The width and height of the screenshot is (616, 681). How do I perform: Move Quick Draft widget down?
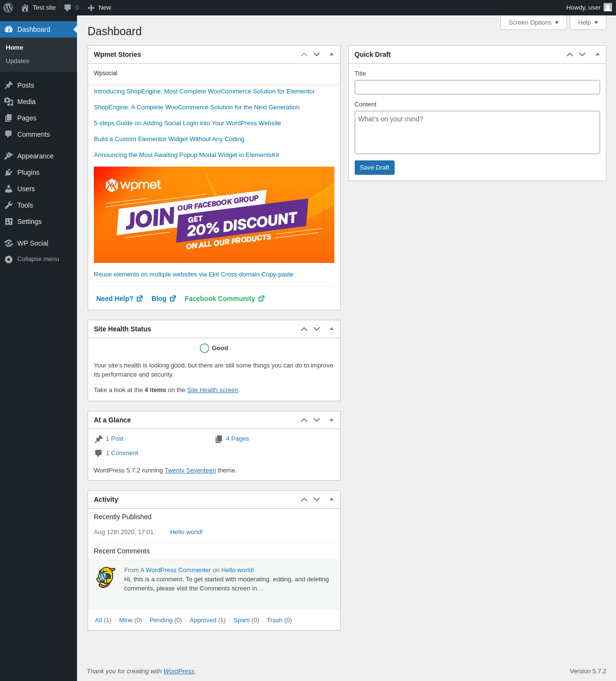click(x=582, y=54)
